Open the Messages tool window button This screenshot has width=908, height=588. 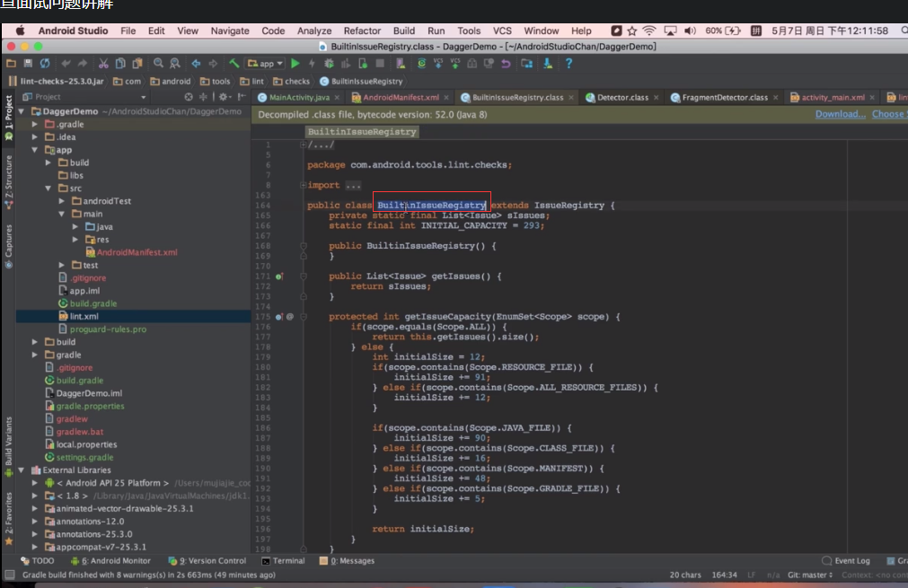[347, 561]
